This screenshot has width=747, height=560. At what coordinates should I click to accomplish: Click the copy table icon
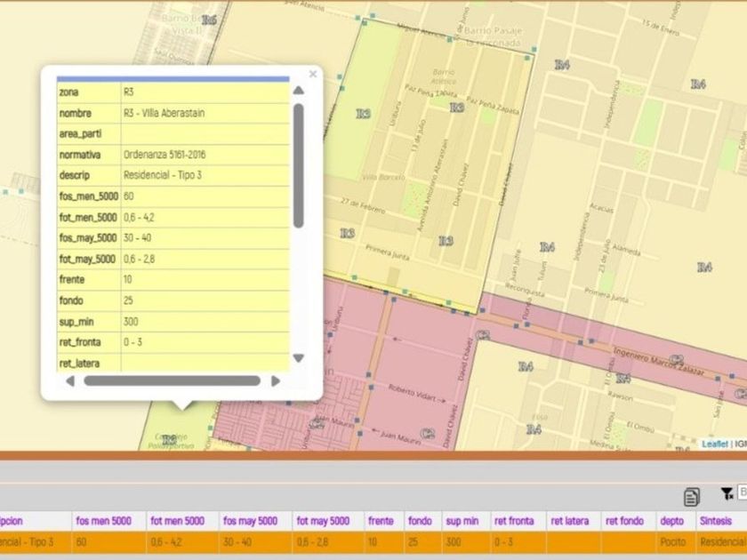[x=691, y=497]
